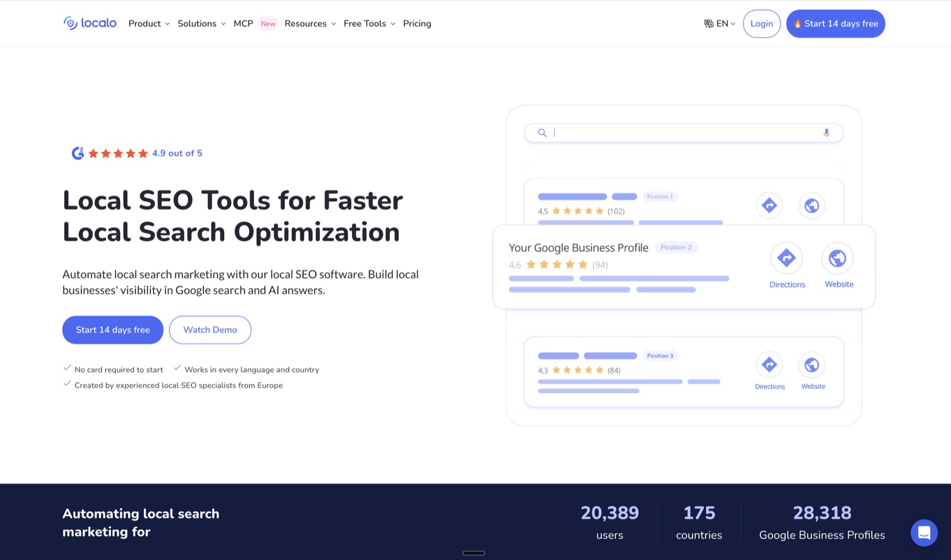Click 'Created by experienced local SEO specialists' text
Viewport: 951px width, 560px height.
pyautogui.click(x=179, y=385)
